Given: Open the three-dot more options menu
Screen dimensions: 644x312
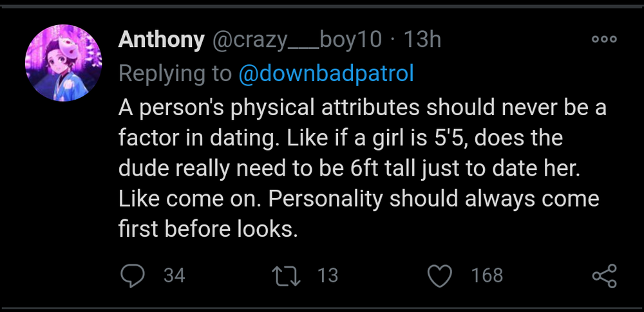Looking at the screenshot, I should coord(604,39).
